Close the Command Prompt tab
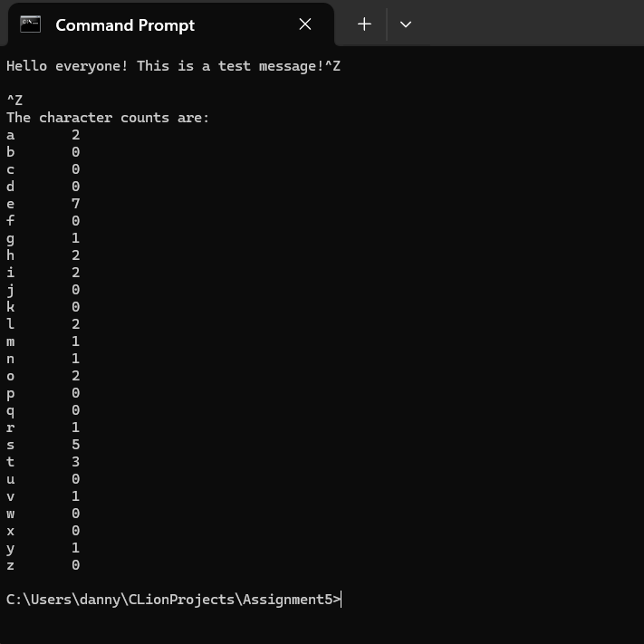 [x=305, y=24]
